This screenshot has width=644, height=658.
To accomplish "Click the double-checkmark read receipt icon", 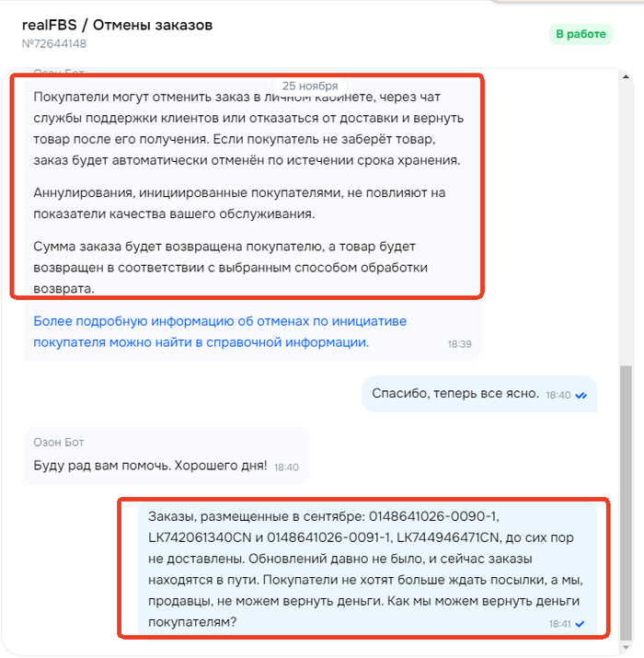I will tap(581, 395).
